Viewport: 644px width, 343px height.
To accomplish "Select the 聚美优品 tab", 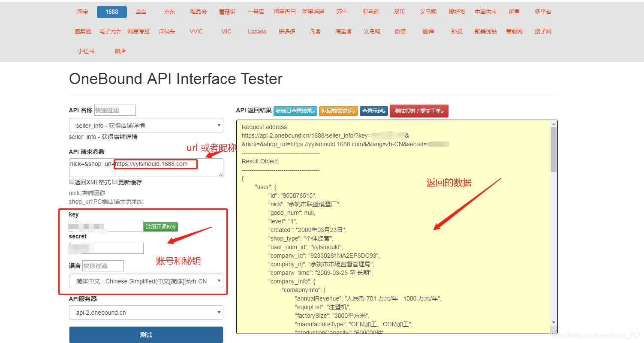I will pos(486,32).
